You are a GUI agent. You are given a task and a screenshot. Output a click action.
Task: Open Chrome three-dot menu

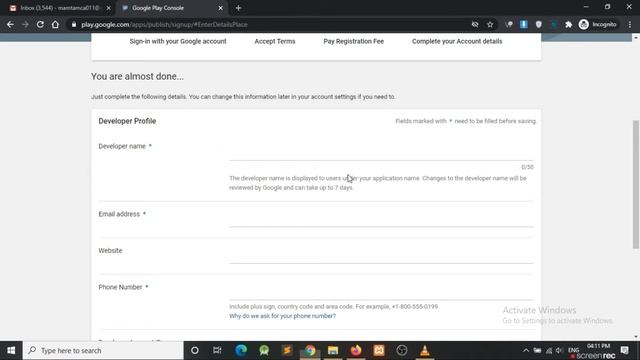(630, 24)
